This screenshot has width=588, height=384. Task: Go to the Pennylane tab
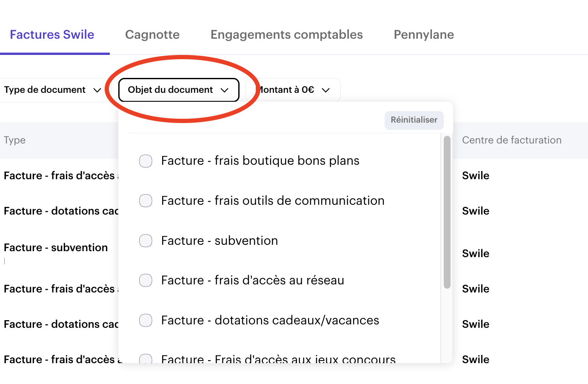424,35
